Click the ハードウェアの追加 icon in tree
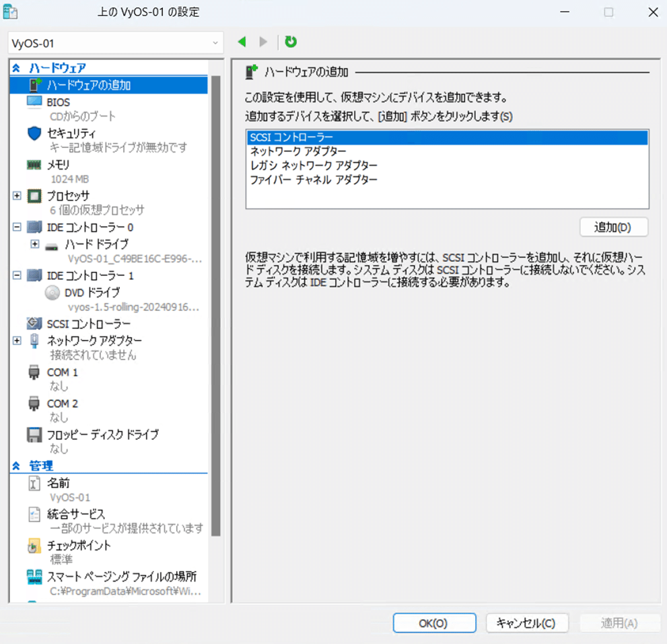This screenshot has height=644, width=667. tap(35, 85)
